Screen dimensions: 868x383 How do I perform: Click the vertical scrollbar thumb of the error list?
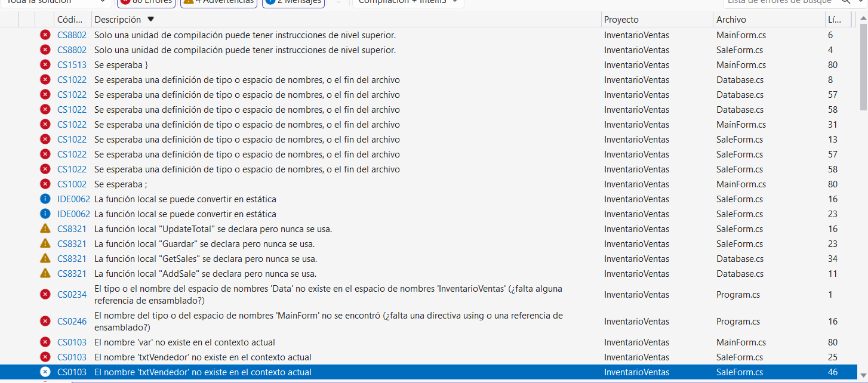[863, 66]
